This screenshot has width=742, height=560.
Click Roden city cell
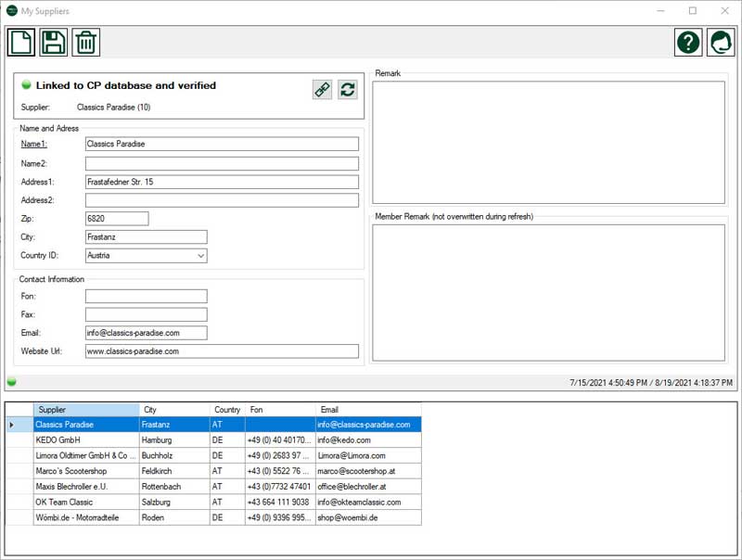pos(174,518)
